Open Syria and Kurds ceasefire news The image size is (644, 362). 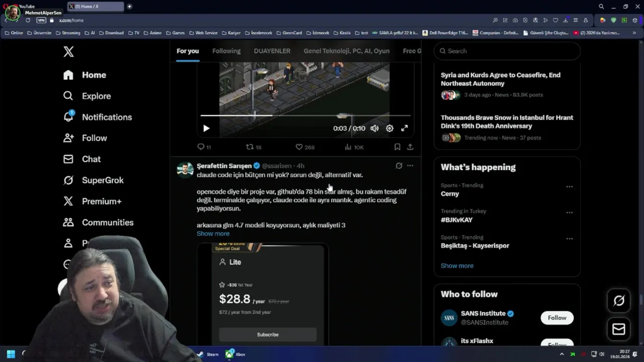point(507,84)
